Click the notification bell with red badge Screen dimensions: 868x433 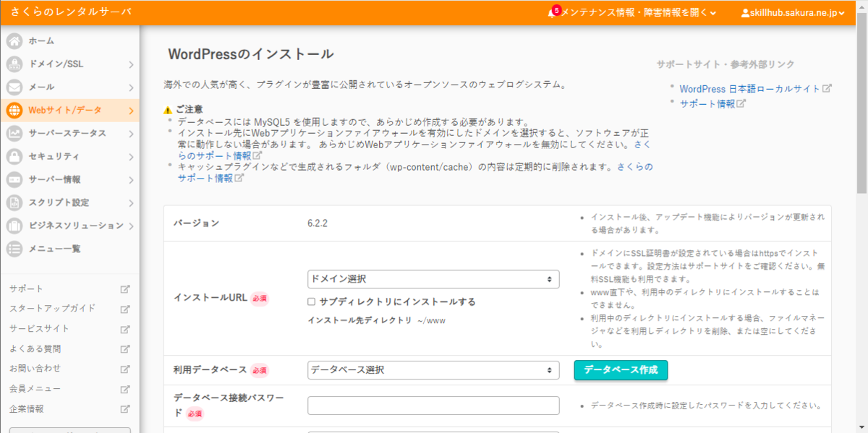pyautogui.click(x=553, y=12)
